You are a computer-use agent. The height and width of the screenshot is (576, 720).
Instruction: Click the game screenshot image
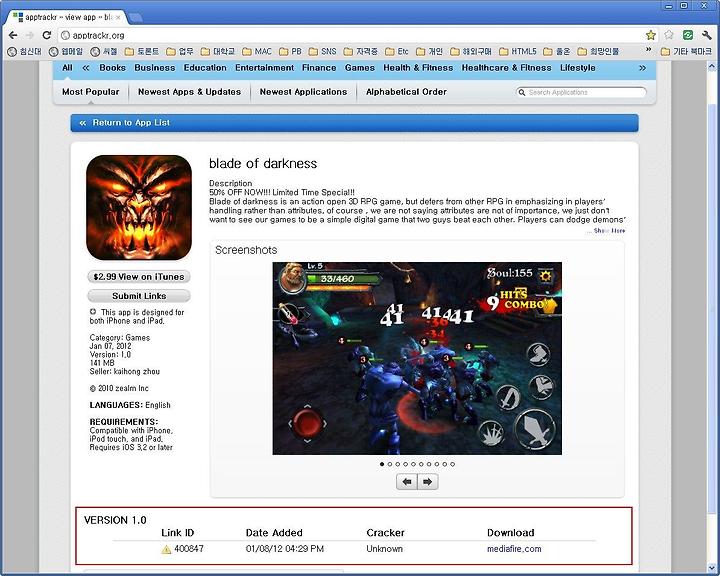coord(417,358)
